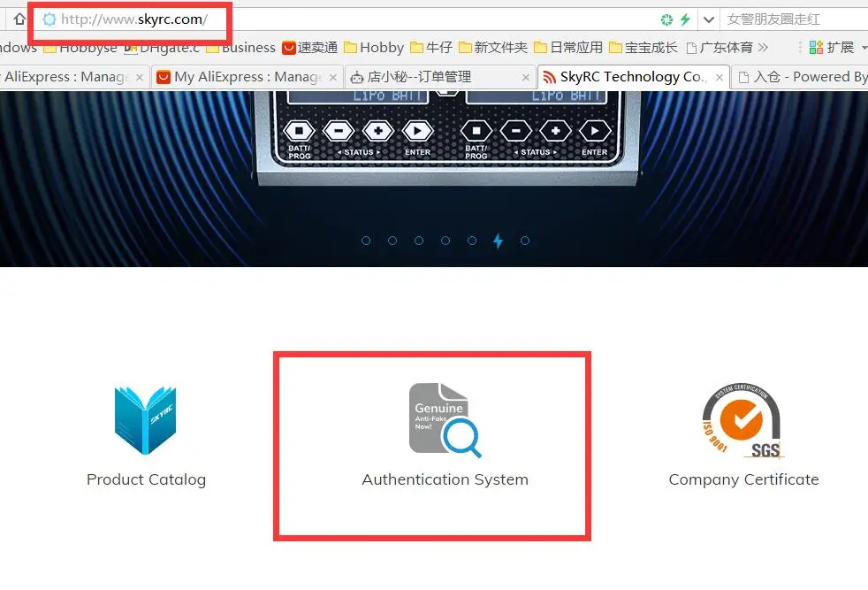Viewport: 868px width, 590px height.
Task: Switch to 入仓 - Powered By tab
Action: tap(801, 77)
